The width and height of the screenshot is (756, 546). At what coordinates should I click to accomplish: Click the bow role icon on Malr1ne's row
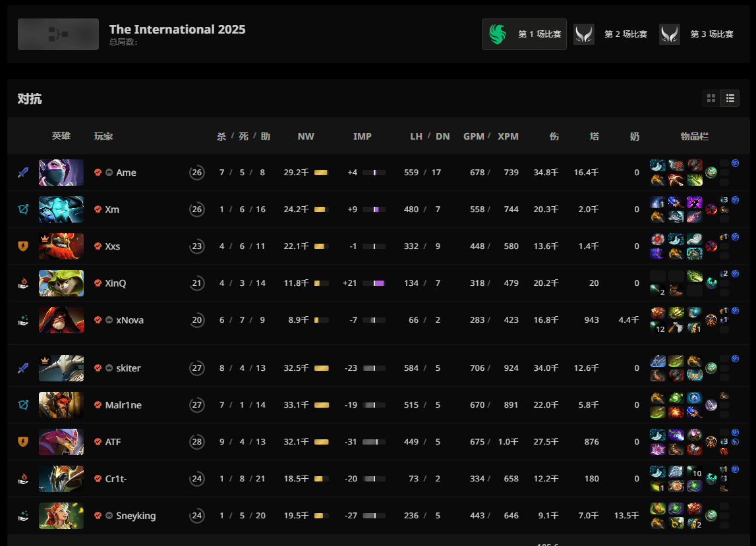[x=23, y=405]
